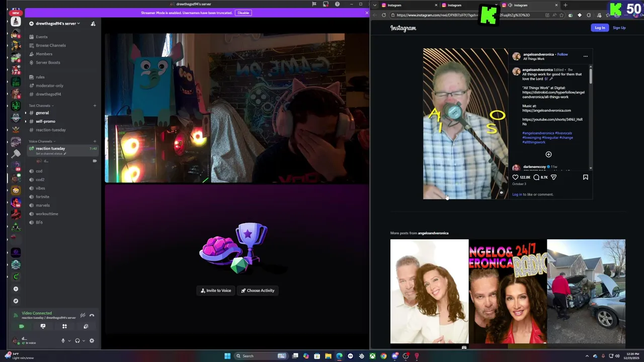Open the 24/7 Radio post thumbnail
The image size is (644, 362).
click(x=508, y=291)
